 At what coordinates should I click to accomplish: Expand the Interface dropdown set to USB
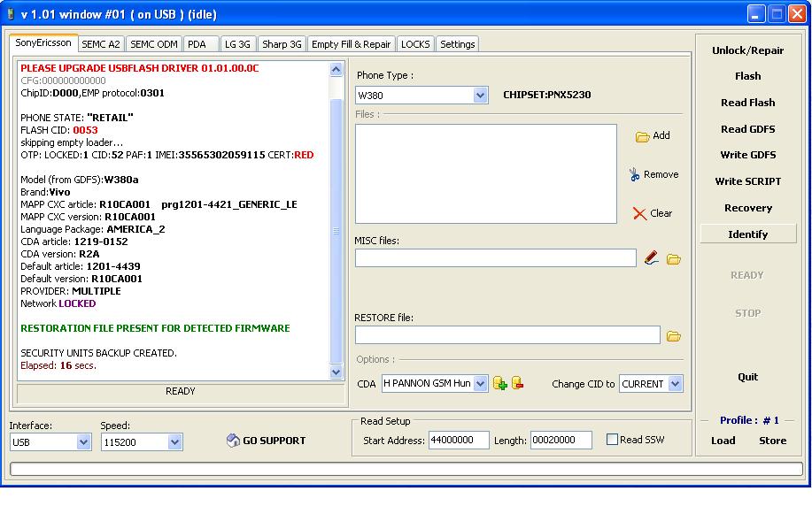click(83, 442)
